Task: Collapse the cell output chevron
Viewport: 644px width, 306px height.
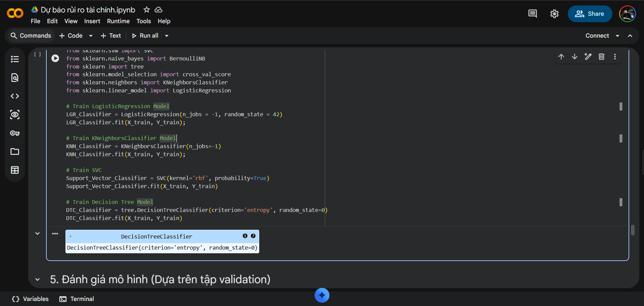Action: pos(38,233)
